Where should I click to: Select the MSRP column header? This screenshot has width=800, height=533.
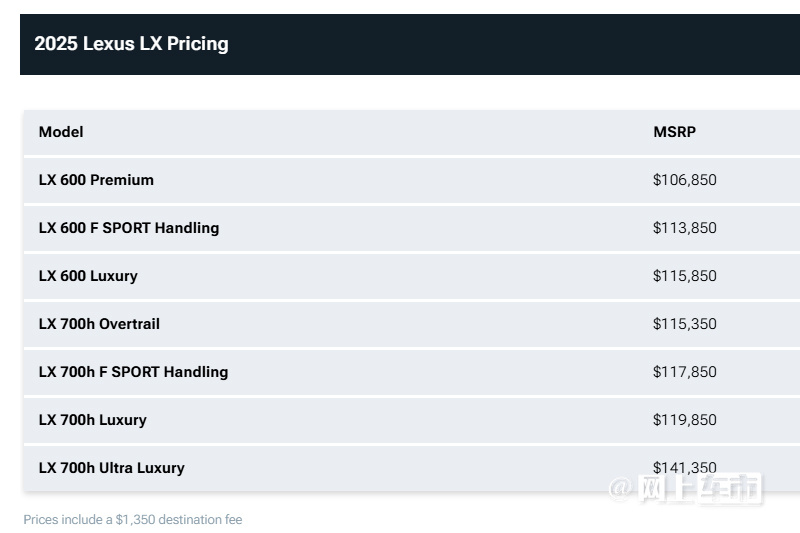tap(674, 132)
